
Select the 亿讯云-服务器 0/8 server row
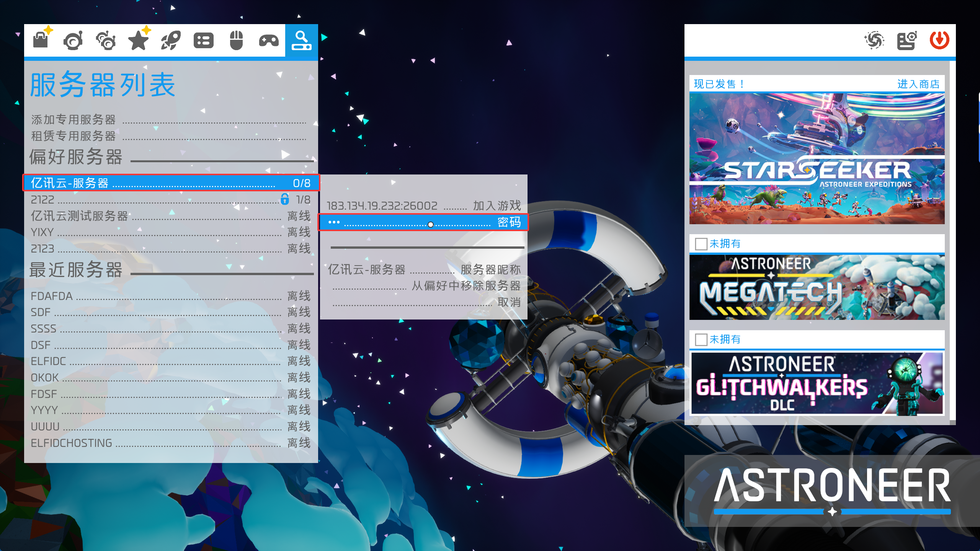click(x=171, y=183)
